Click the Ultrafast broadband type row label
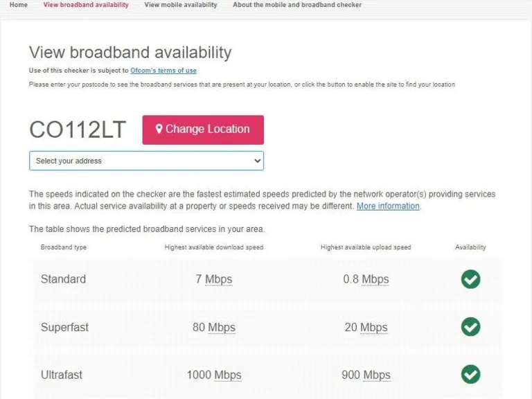Viewport: 532px width, 399px height. pos(62,375)
